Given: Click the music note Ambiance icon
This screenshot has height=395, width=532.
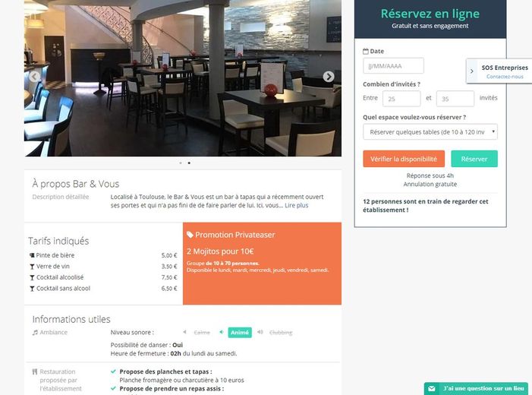Looking at the screenshot, I should coord(35,333).
